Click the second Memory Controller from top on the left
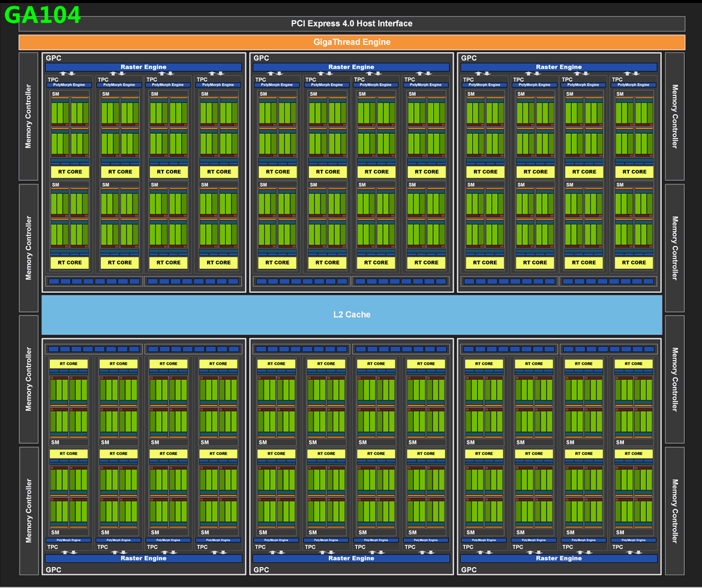This screenshot has height=588, width=702. pos(28,247)
